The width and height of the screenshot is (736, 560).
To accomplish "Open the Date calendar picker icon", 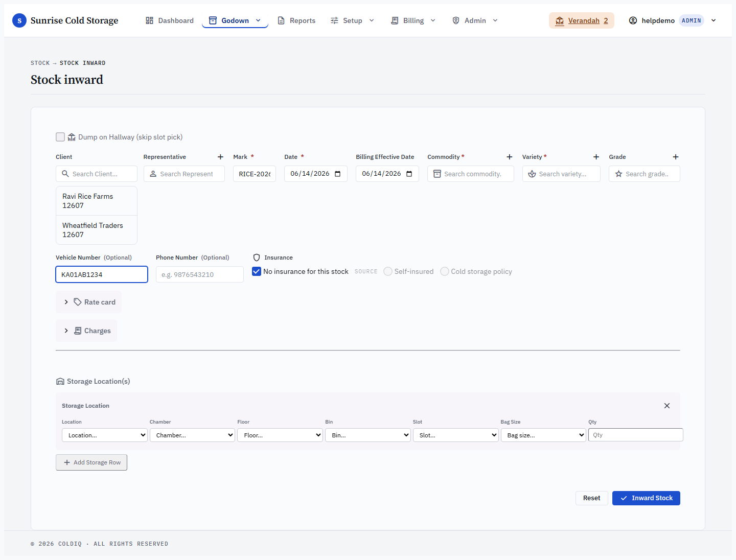I will point(337,174).
